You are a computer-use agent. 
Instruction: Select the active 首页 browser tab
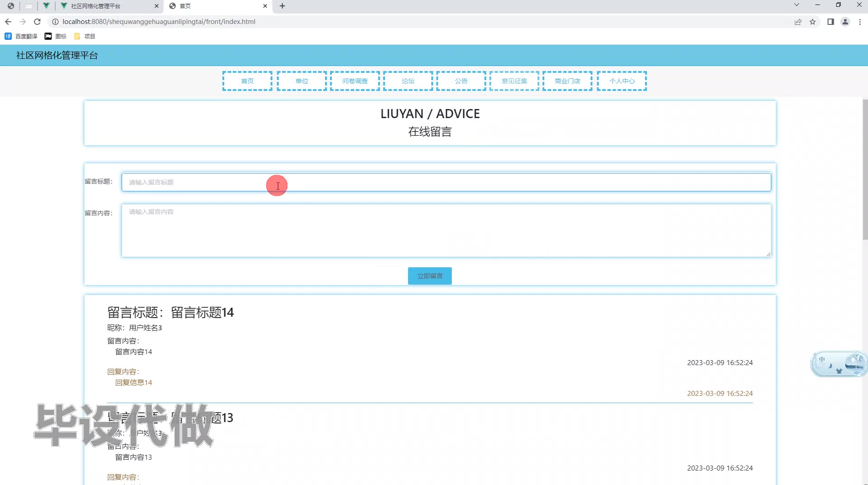[218, 6]
